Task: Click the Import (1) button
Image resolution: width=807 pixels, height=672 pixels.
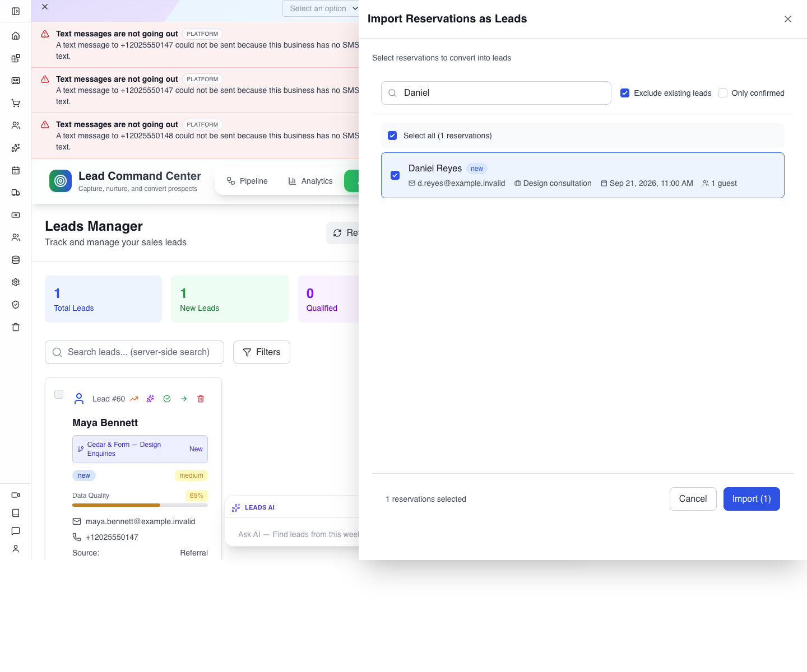Action: pos(752,499)
